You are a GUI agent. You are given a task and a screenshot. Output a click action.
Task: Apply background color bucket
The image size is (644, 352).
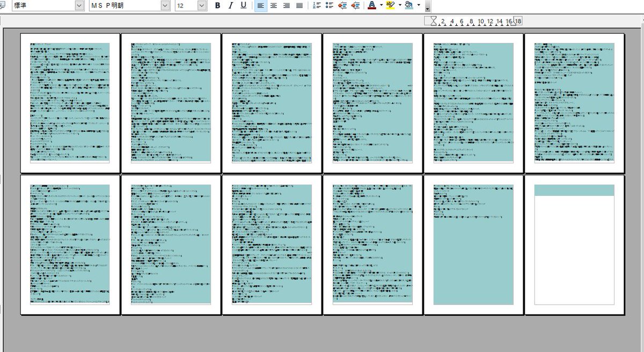409,5
